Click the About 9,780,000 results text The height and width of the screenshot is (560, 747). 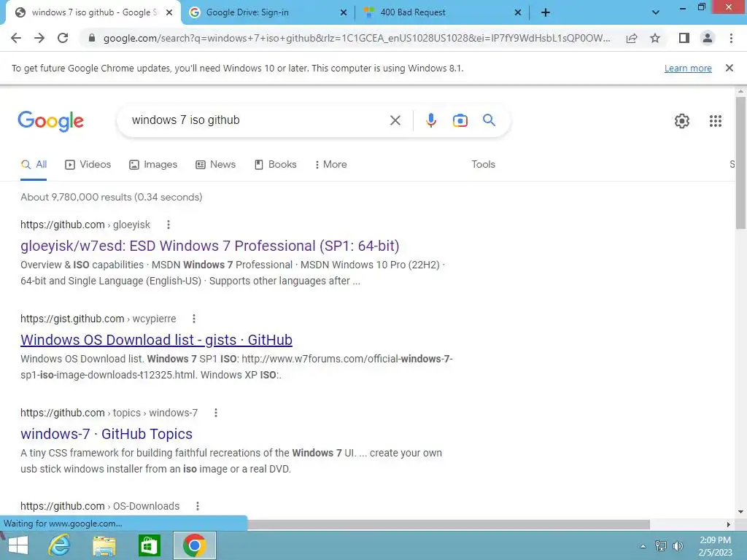tap(112, 197)
